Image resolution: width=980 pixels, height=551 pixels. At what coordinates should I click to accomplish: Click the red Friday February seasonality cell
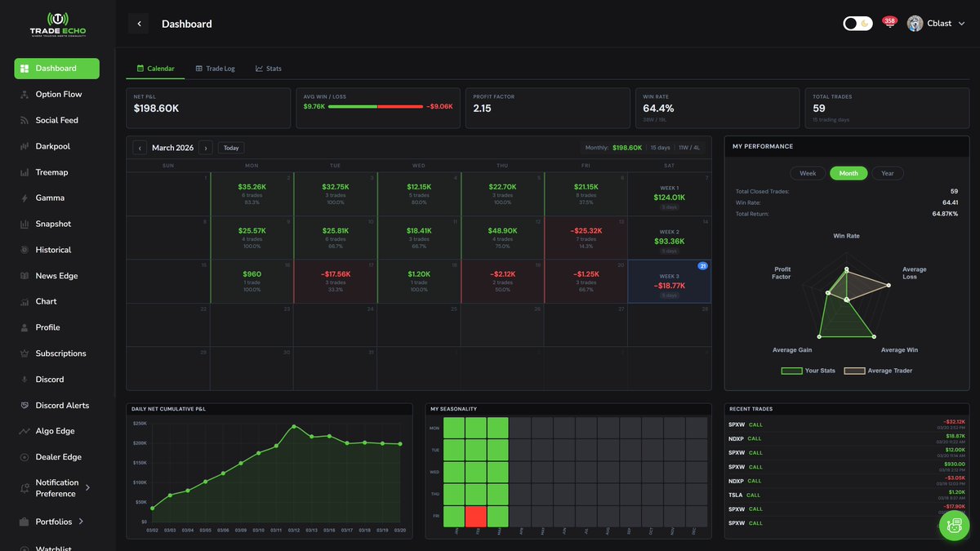[476, 516]
